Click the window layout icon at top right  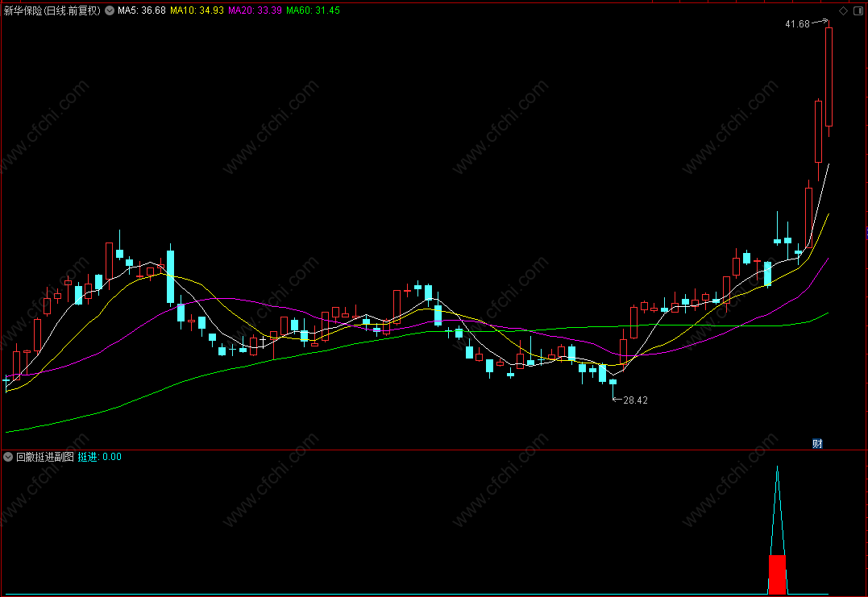coord(860,10)
